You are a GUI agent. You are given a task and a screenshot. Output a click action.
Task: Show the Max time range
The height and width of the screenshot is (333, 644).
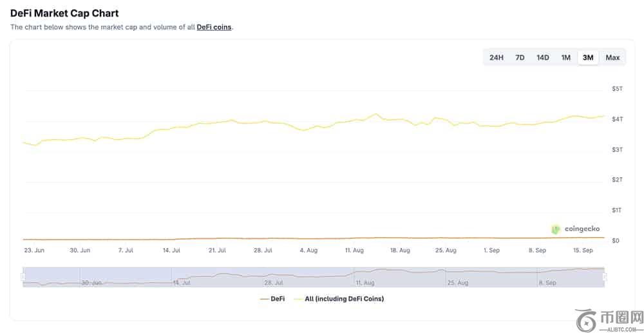pyautogui.click(x=612, y=57)
